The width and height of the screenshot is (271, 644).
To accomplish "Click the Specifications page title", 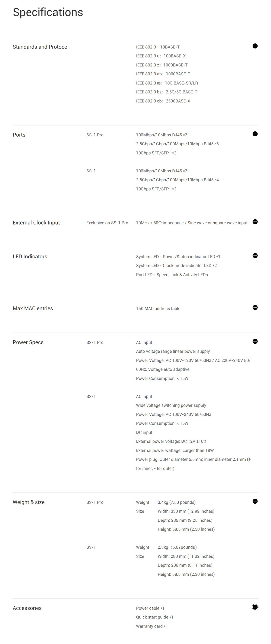I will coord(48,12).
